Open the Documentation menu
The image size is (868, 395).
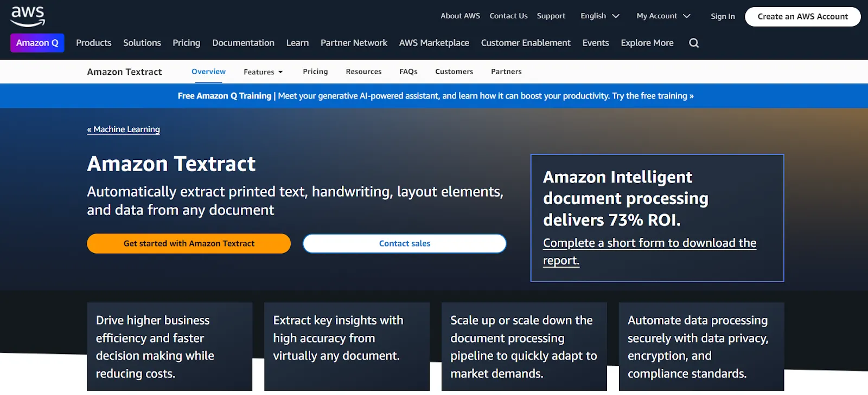point(243,43)
